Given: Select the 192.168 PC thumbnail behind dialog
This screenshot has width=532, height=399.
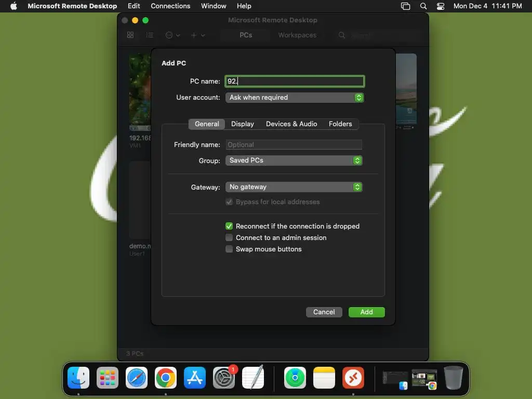Looking at the screenshot, I should (140, 92).
